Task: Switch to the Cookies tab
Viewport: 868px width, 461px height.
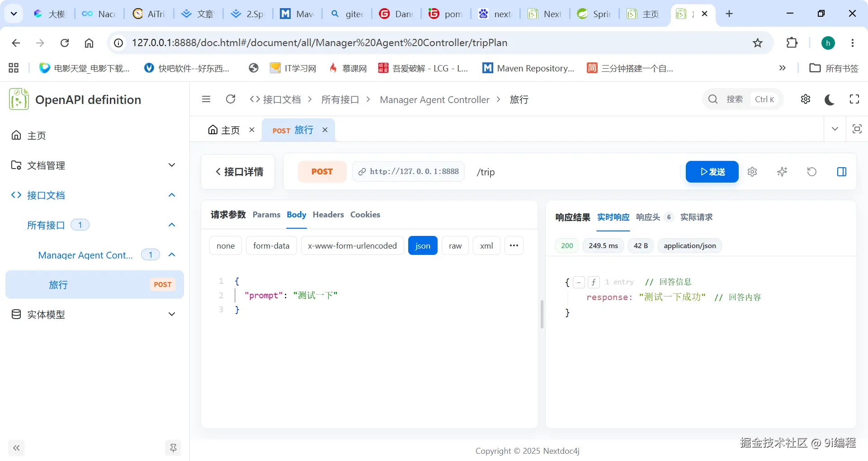Action: 365,215
